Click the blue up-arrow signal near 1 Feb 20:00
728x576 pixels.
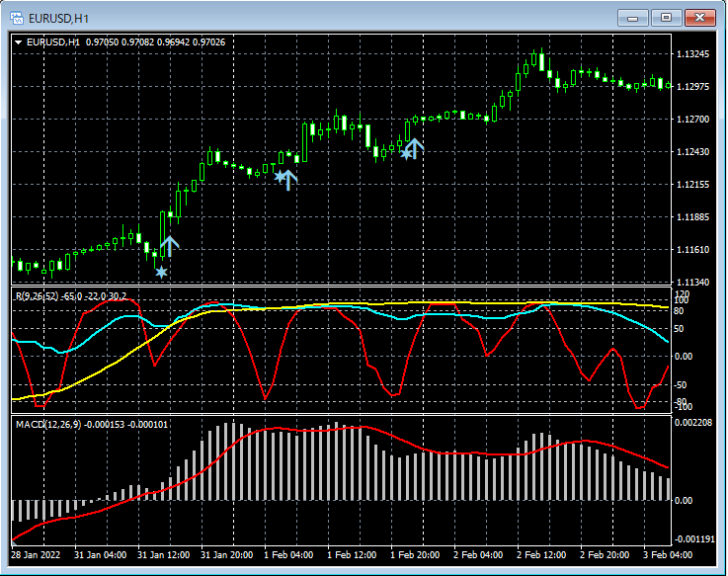pyautogui.click(x=414, y=148)
